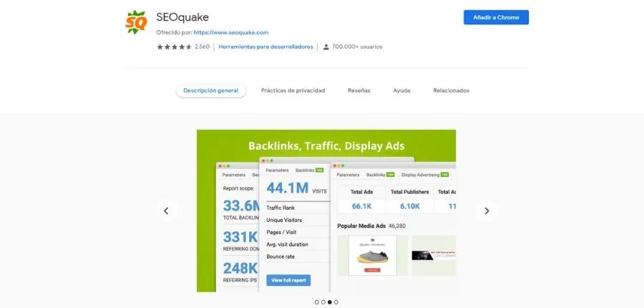Select the second carousel dot indicator
Screen dimensions: 644x308
(x=323, y=302)
